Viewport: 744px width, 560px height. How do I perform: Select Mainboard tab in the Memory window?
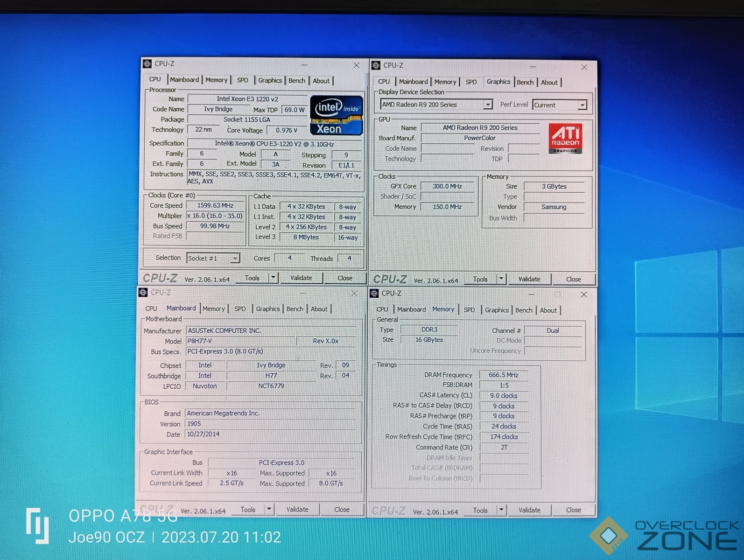pos(411,309)
